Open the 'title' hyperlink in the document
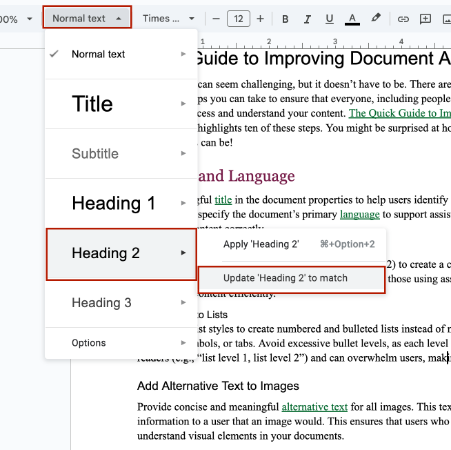The width and height of the screenshot is (451, 450). point(223,200)
